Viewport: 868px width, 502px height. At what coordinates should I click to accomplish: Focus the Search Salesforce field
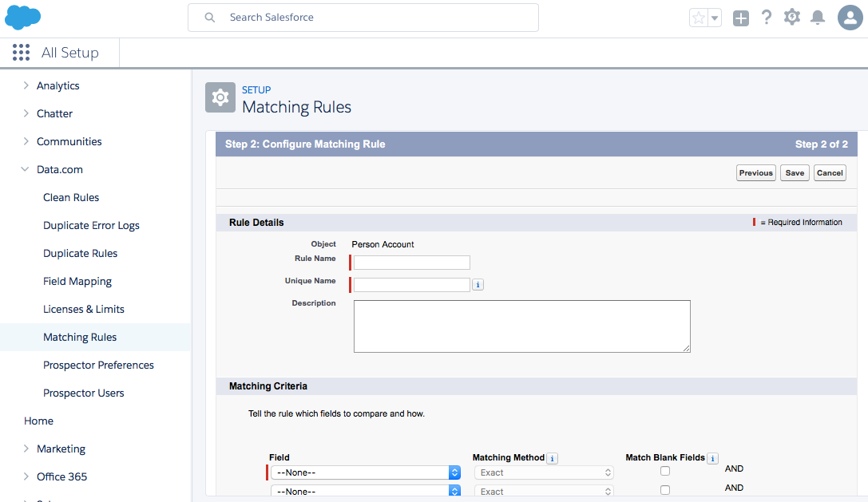363,18
